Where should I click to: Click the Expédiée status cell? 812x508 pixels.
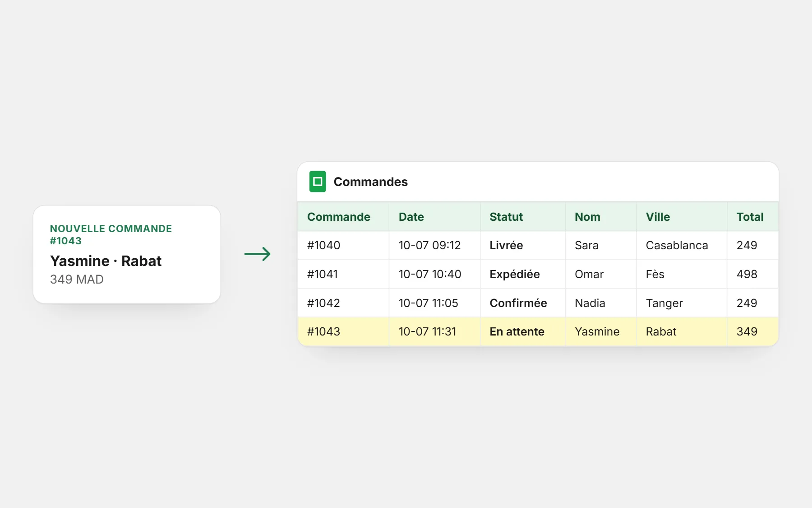(523, 274)
